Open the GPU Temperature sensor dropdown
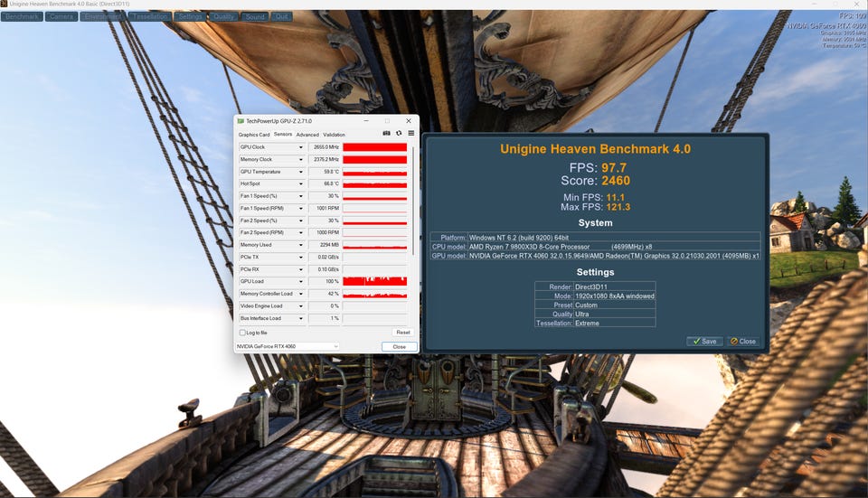The width and height of the screenshot is (868, 498). [x=300, y=172]
